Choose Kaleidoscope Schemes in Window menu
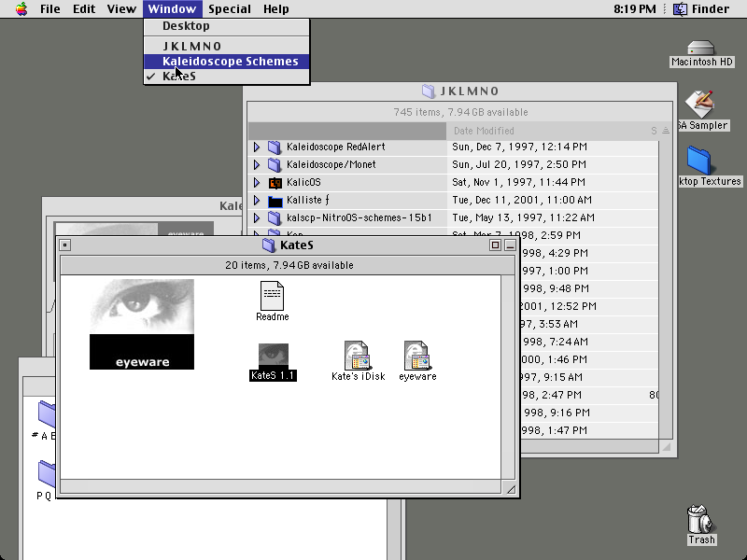The height and width of the screenshot is (560, 747). pyautogui.click(x=227, y=62)
